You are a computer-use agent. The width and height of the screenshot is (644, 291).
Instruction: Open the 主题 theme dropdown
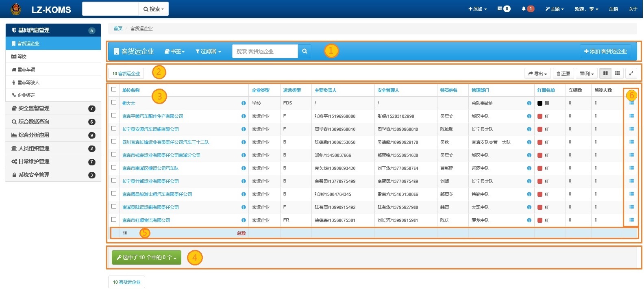pyautogui.click(x=555, y=9)
